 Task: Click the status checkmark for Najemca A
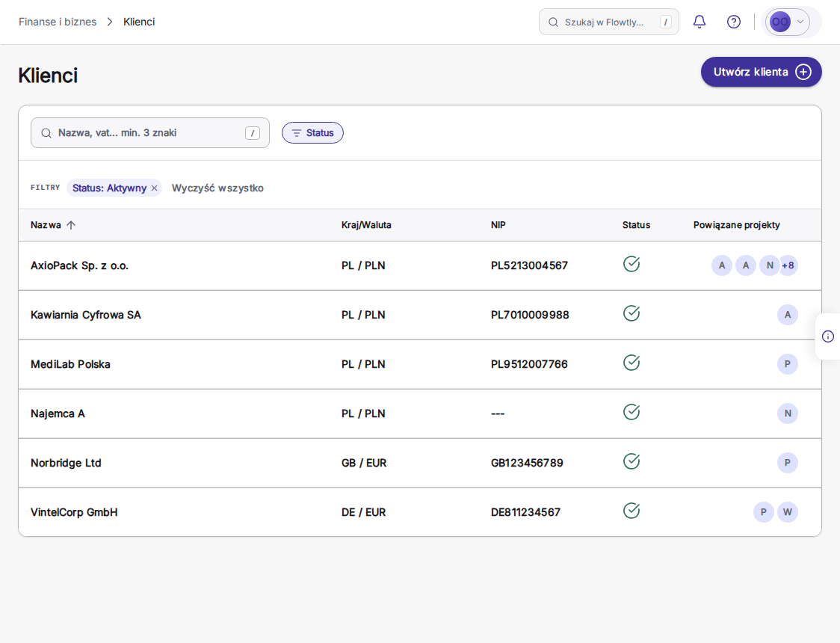pos(631,412)
